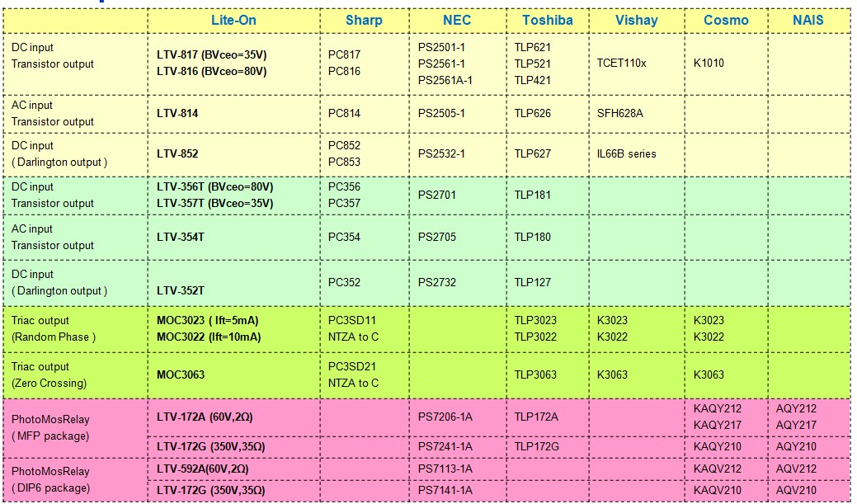The width and height of the screenshot is (857, 504).
Task: Select Toshiba TLP172G
Action: click(x=537, y=446)
